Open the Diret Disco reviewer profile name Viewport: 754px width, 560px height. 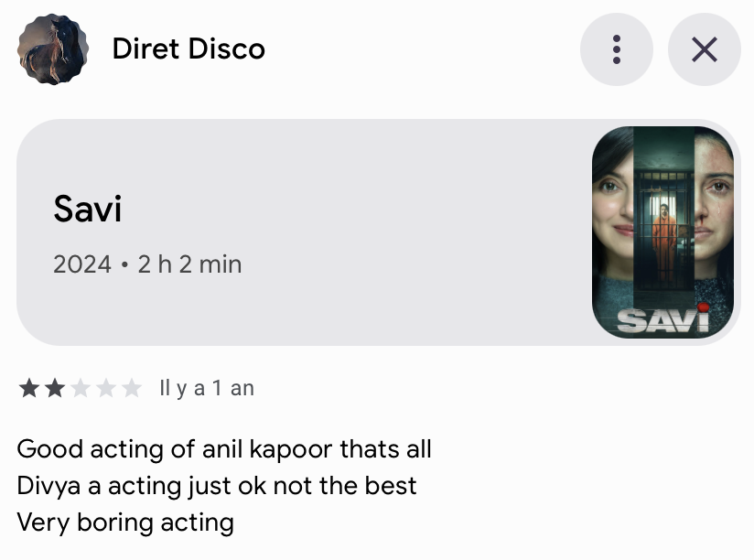(x=188, y=48)
